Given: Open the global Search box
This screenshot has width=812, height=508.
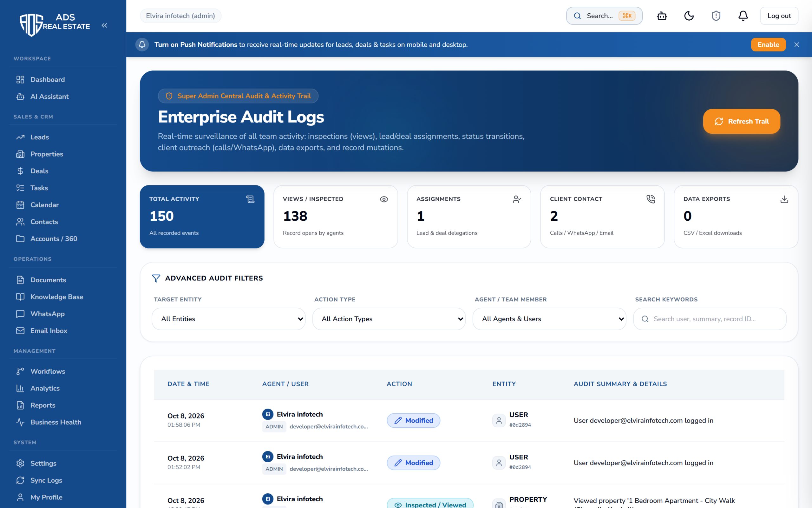Looking at the screenshot, I should pos(604,16).
